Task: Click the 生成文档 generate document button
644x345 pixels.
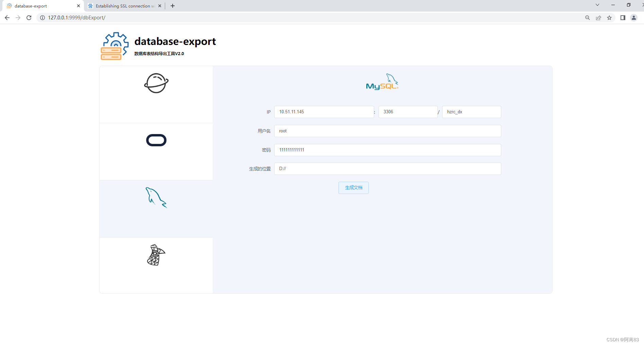Action: click(x=353, y=188)
